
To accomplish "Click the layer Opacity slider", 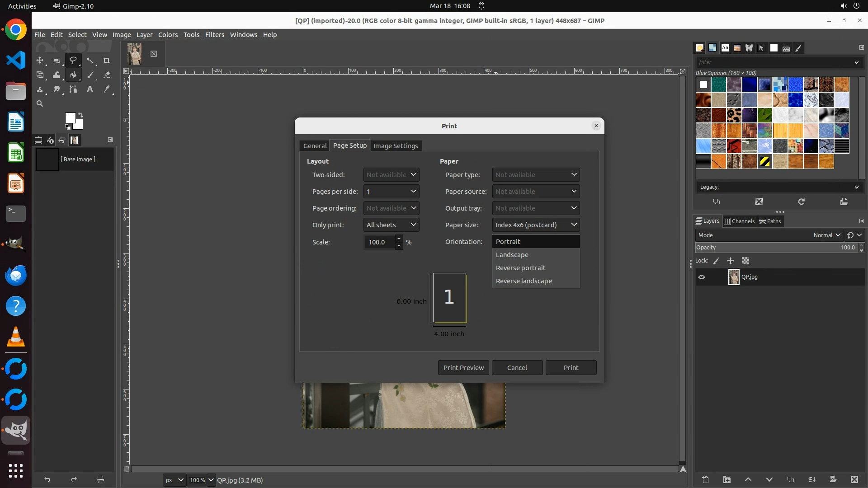I will click(x=775, y=248).
